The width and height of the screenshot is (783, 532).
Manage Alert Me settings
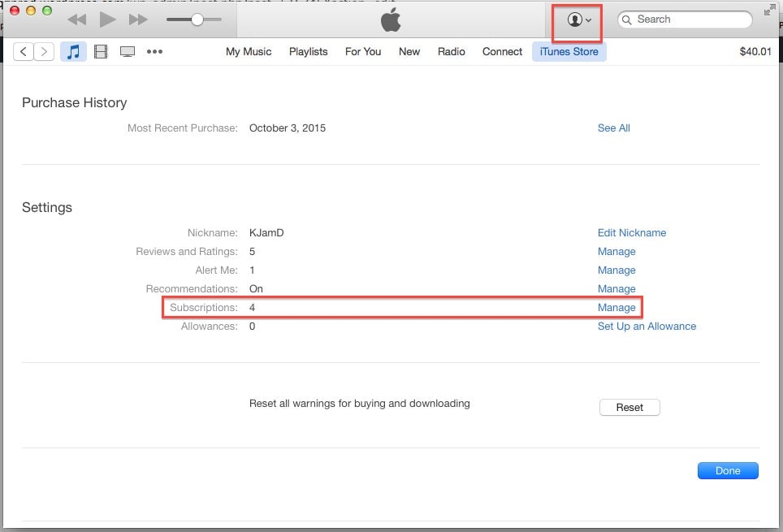616,270
